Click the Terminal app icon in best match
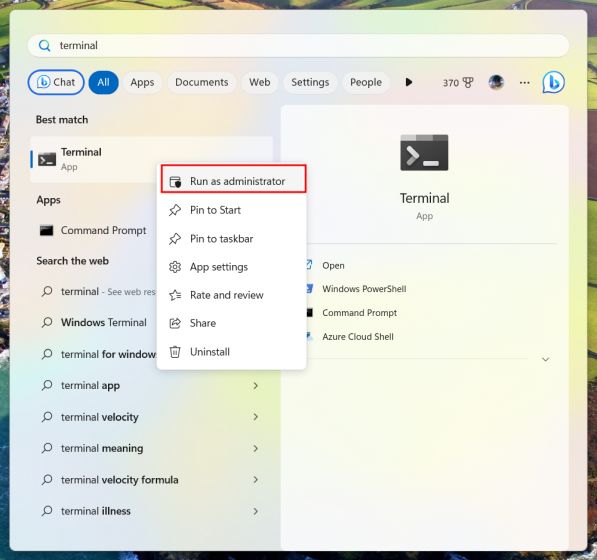The image size is (597, 560). pyautogui.click(x=47, y=160)
